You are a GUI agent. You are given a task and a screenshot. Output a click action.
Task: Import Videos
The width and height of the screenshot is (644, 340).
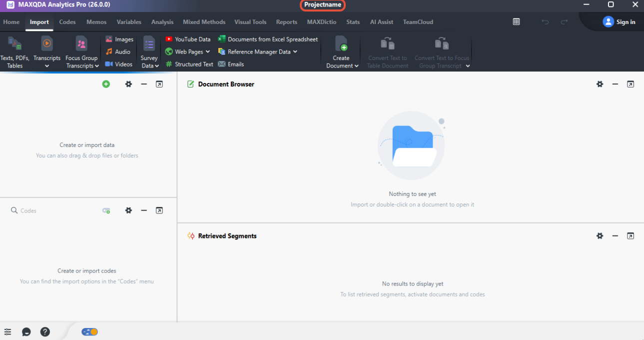[119, 64]
